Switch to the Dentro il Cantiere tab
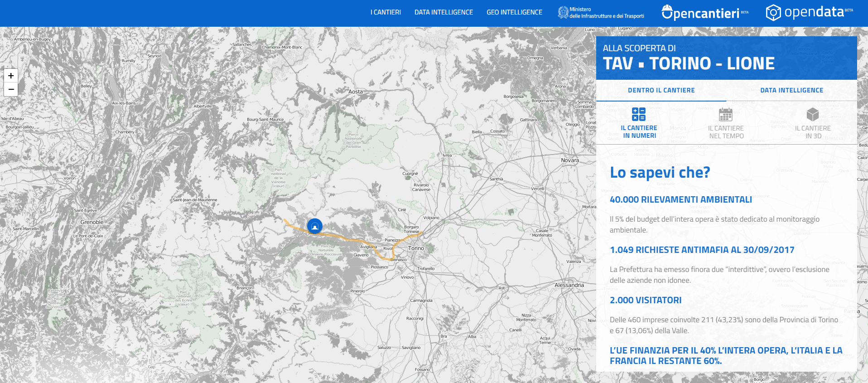The width and height of the screenshot is (868, 383). point(661,90)
